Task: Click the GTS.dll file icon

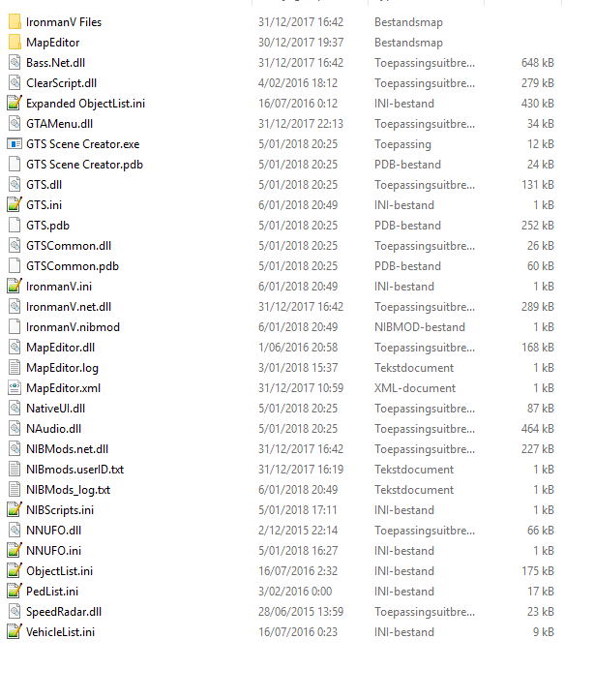Action: point(15,184)
